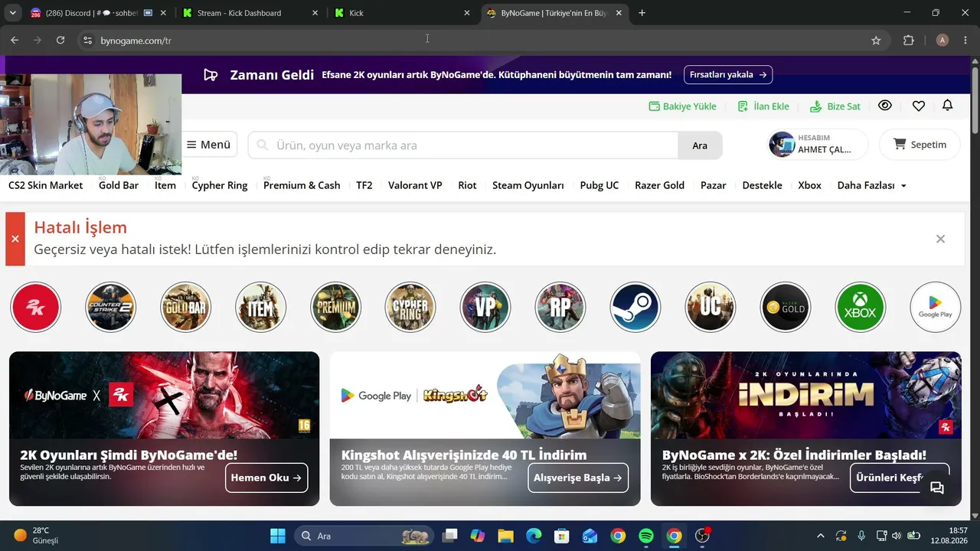This screenshot has width=980, height=551.
Task: Reload the ByNoGame page
Action: (x=60, y=40)
